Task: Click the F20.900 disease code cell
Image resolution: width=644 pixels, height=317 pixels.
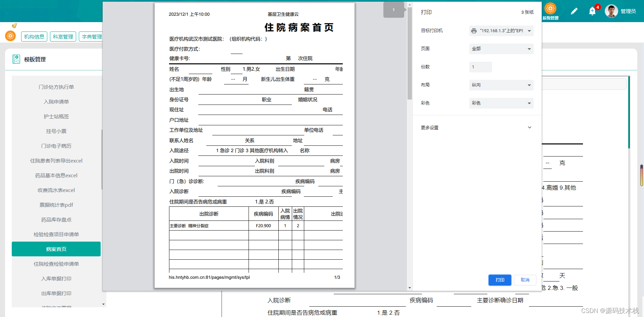Action: [263, 226]
